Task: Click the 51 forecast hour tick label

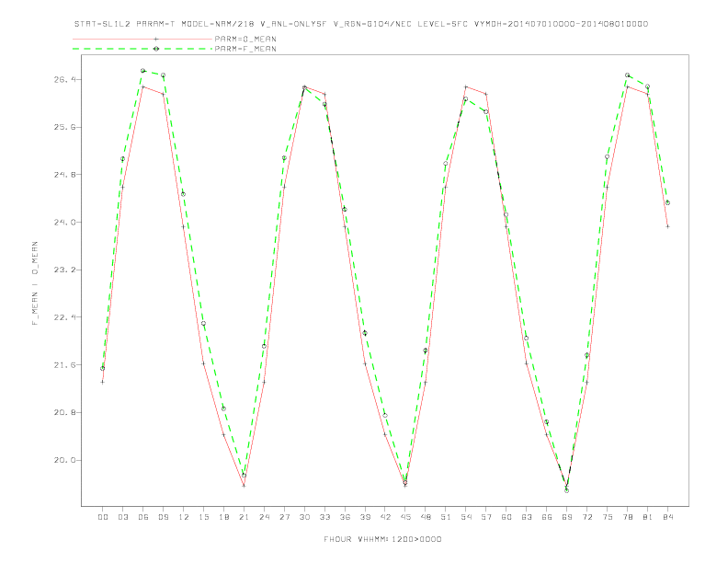Action: (446, 517)
